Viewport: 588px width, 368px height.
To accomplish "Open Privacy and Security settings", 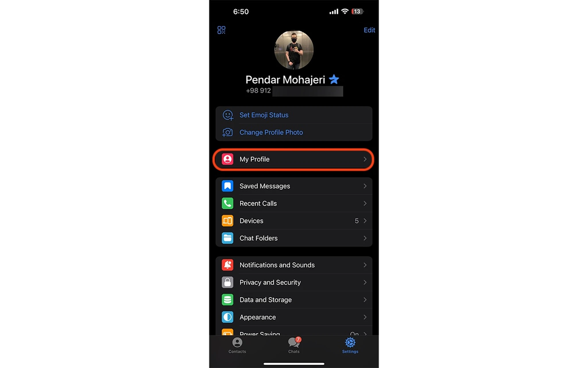I will tap(294, 282).
